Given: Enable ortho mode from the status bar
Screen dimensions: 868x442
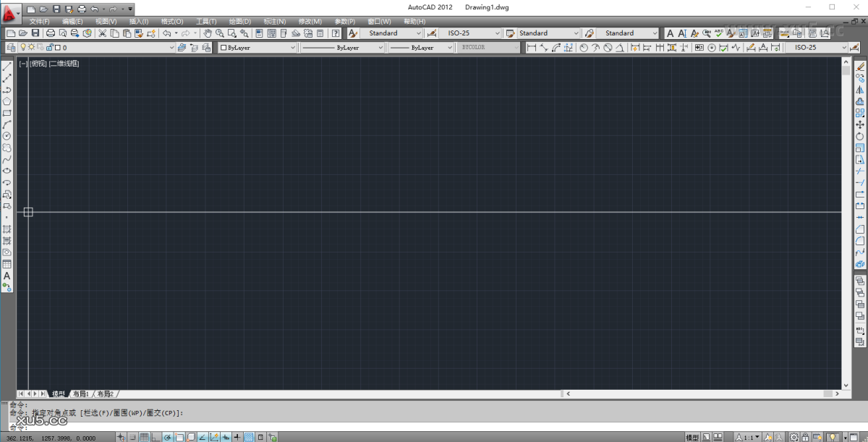Looking at the screenshot, I should coord(154,436).
